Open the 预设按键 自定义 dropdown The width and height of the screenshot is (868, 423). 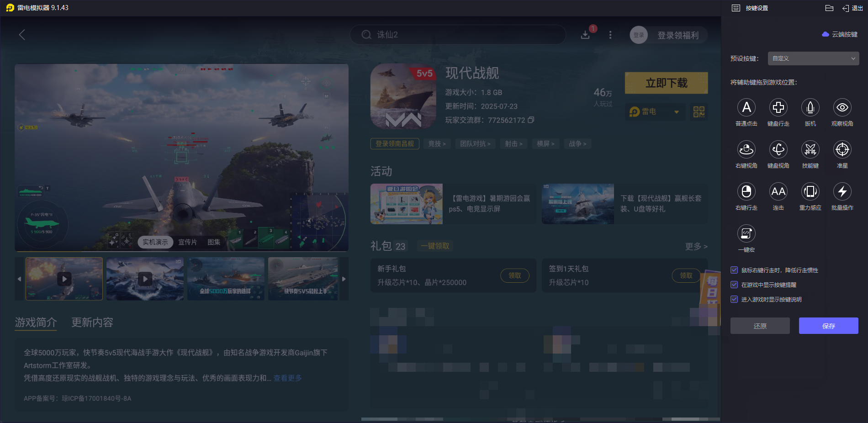point(813,58)
